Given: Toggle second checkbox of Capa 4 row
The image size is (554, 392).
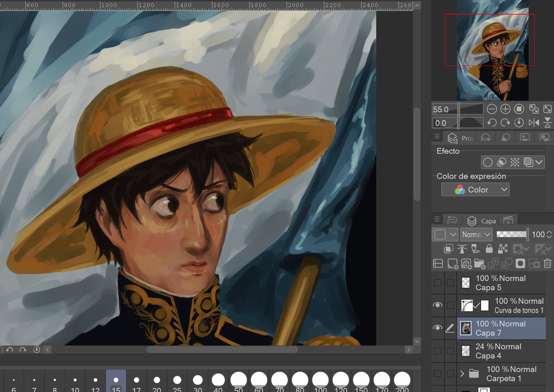Looking at the screenshot, I should 451,351.
